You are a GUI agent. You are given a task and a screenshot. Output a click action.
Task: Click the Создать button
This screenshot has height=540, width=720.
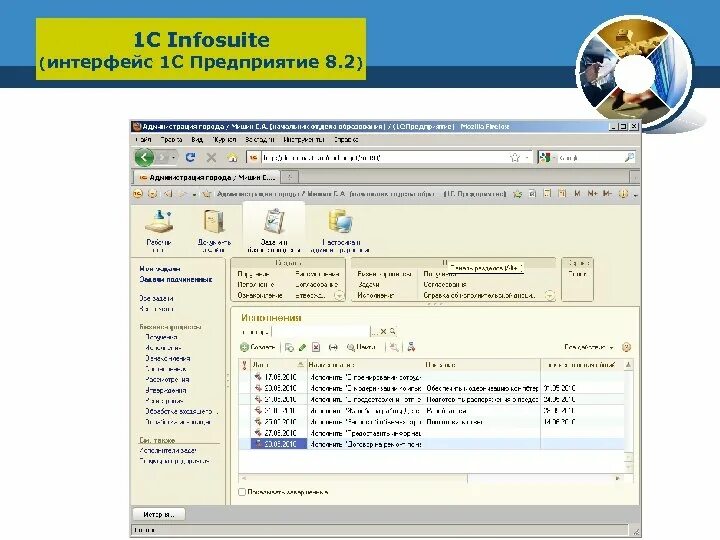coord(258,347)
